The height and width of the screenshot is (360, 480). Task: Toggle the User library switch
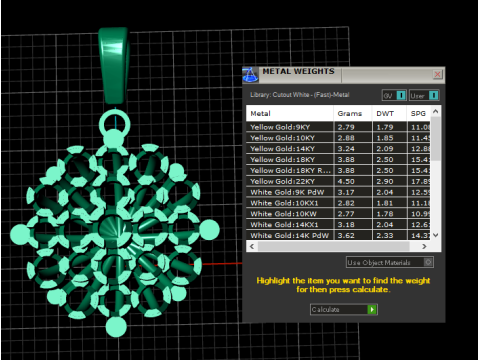click(x=424, y=96)
